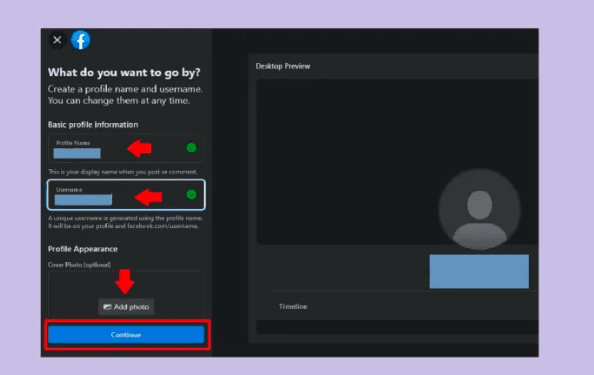Click the Username input field
This screenshot has height=375, width=594.
[126, 195]
